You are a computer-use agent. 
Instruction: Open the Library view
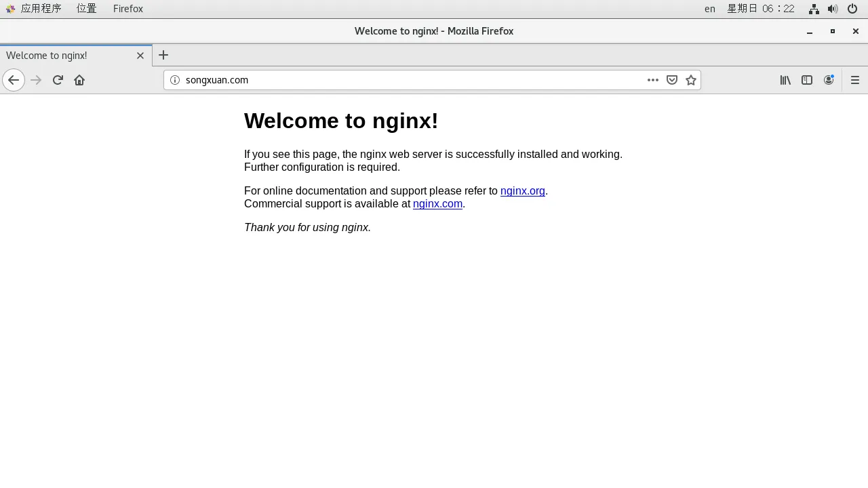(785, 80)
